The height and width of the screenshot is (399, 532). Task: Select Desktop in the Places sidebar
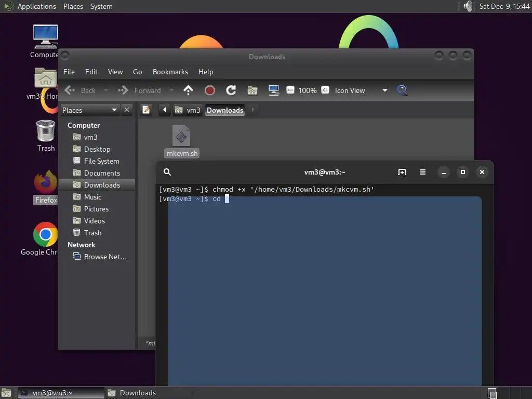pyautogui.click(x=97, y=149)
